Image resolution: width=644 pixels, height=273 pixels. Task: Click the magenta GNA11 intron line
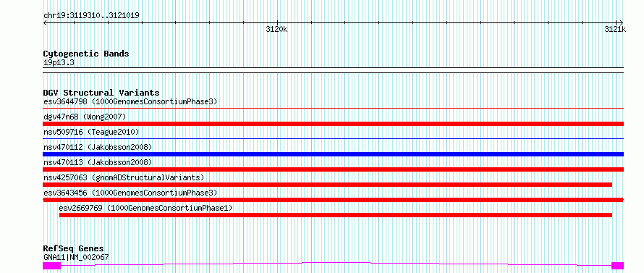pyautogui.click(x=336, y=262)
